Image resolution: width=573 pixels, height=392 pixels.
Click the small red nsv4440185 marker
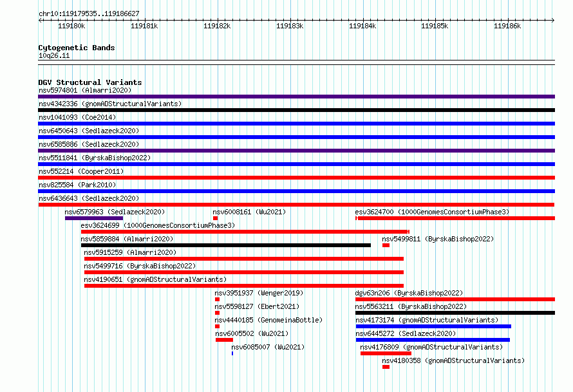[217, 326]
